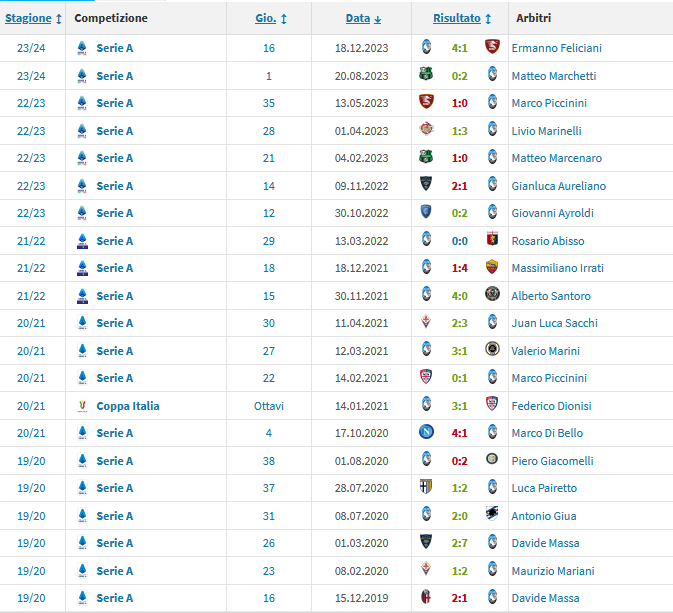Click the Coppa Italia trophy icon
Image resolution: width=673 pixels, height=613 pixels.
tap(82, 406)
